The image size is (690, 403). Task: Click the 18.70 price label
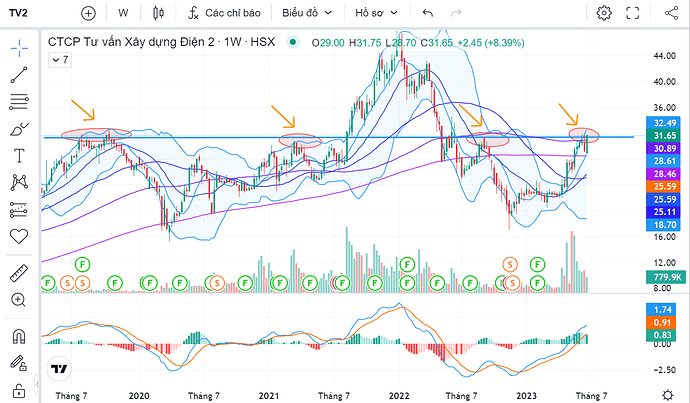(x=665, y=225)
